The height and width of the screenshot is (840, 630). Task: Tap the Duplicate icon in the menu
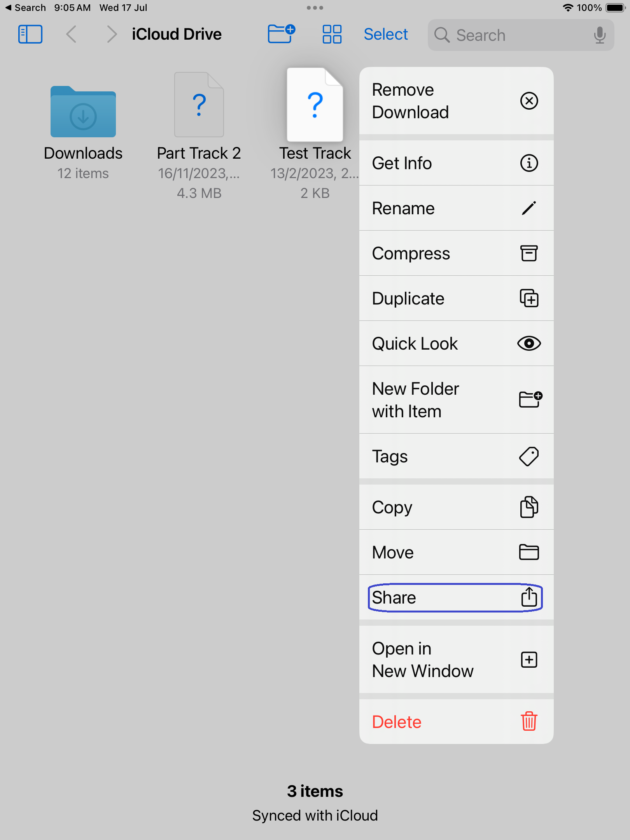point(530,299)
